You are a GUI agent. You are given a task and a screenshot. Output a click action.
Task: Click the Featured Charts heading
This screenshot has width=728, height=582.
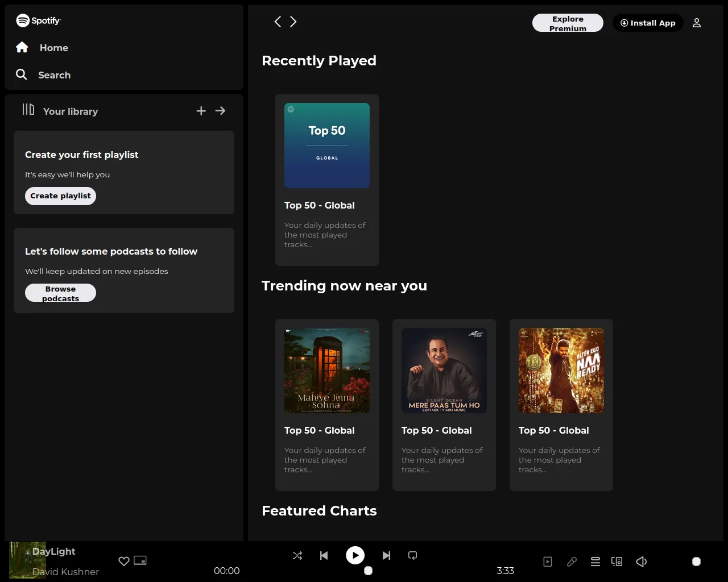coord(319,511)
